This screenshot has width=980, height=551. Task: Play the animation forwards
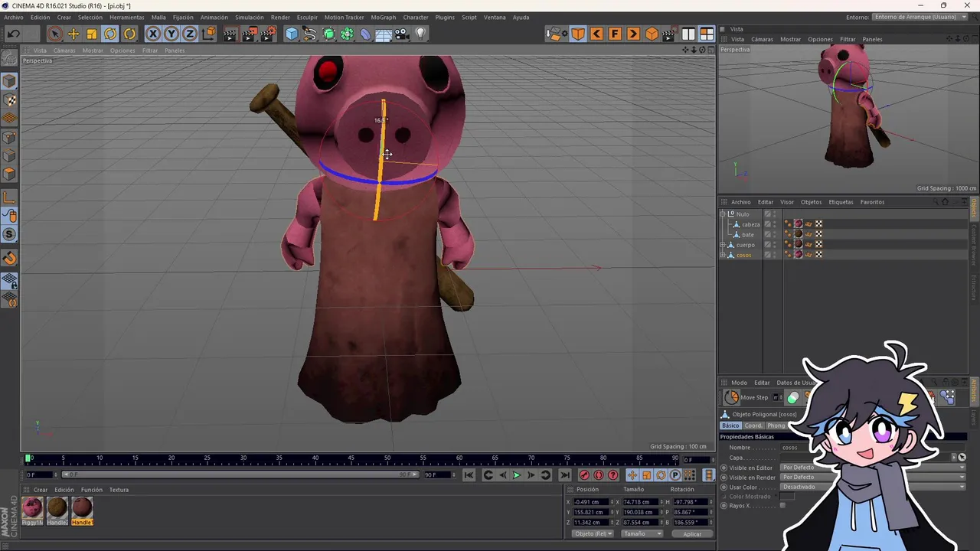516,475
